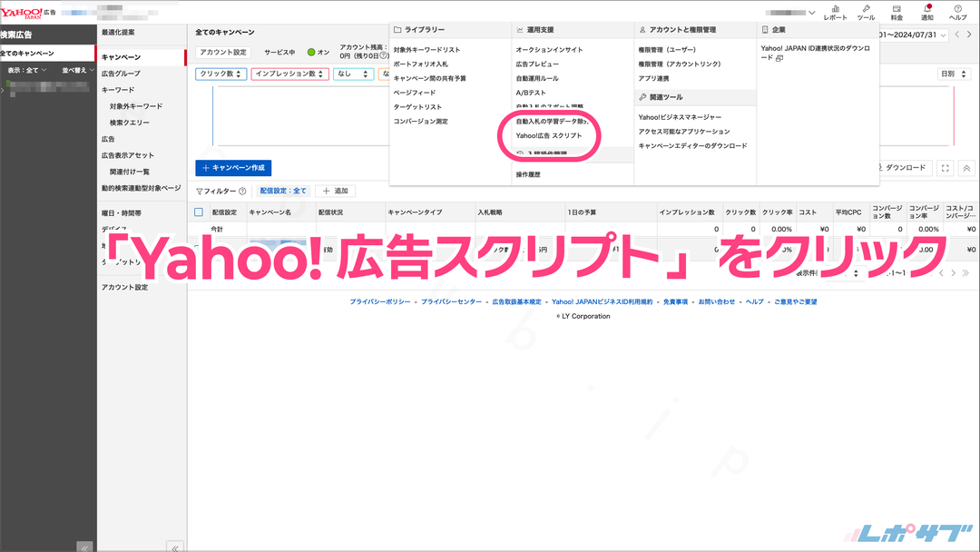Click help icon next to フィルター
Screen dimensions: 980x552
click(242, 192)
